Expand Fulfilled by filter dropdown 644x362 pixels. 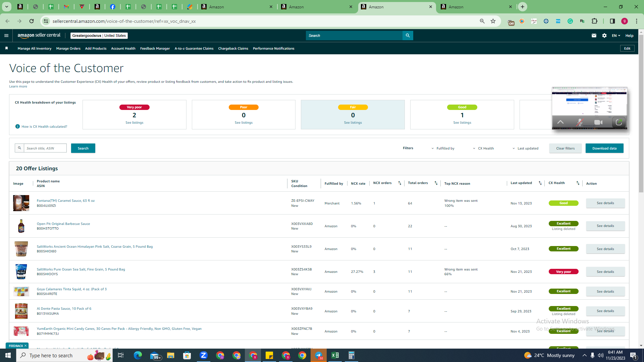[443, 148]
